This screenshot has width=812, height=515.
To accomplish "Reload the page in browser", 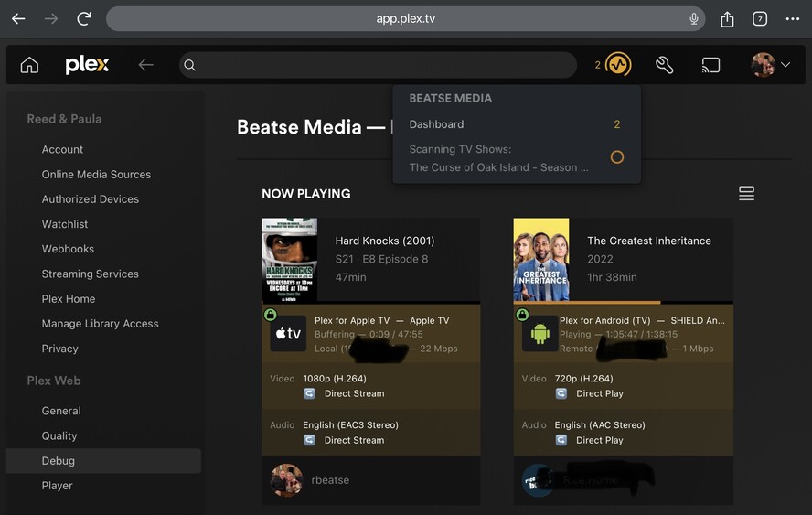I will pos(84,19).
